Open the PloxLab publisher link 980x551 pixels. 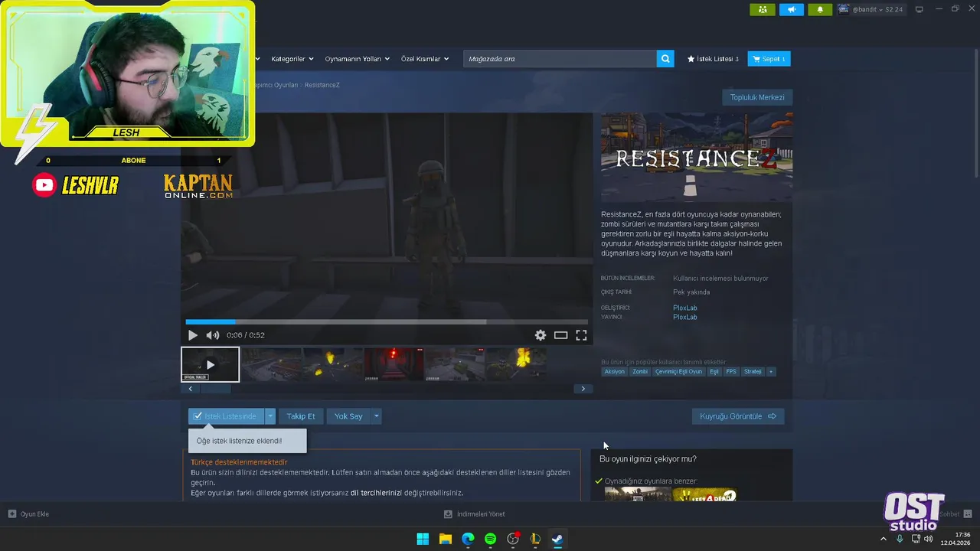tap(685, 317)
